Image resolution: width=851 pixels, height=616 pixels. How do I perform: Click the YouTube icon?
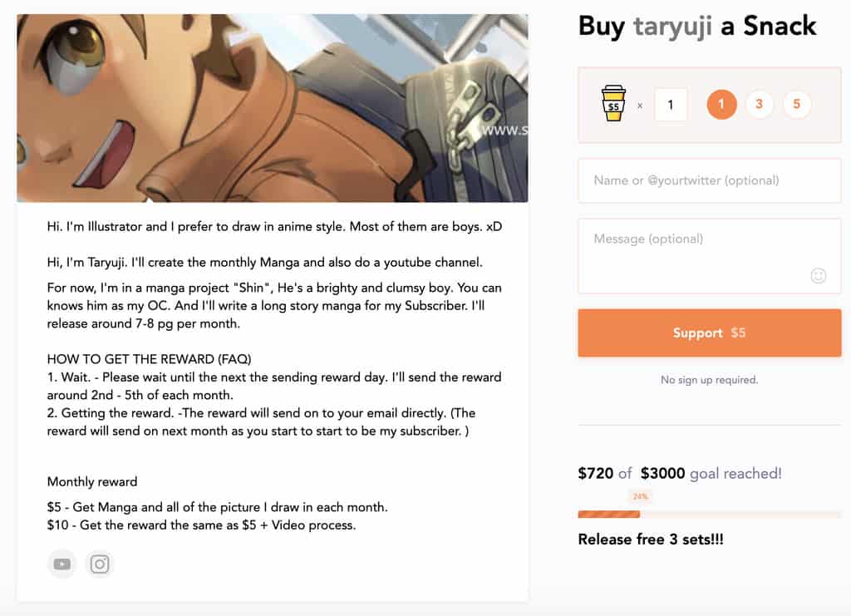point(61,564)
